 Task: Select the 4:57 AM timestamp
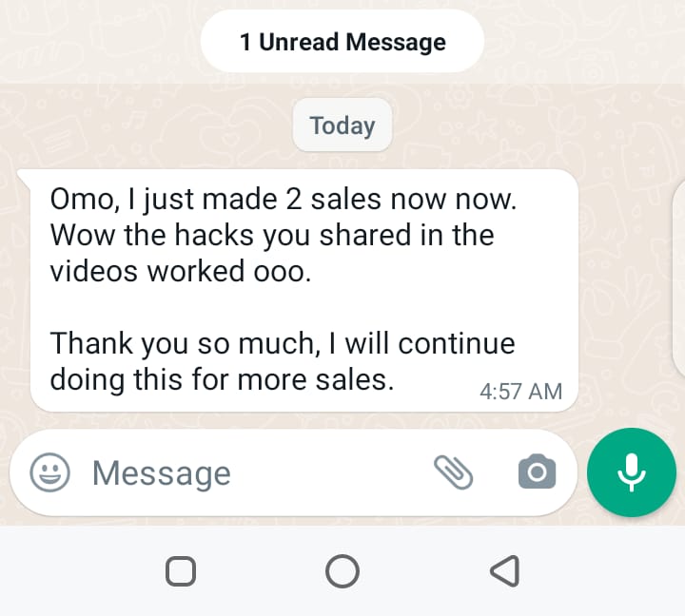[520, 391]
